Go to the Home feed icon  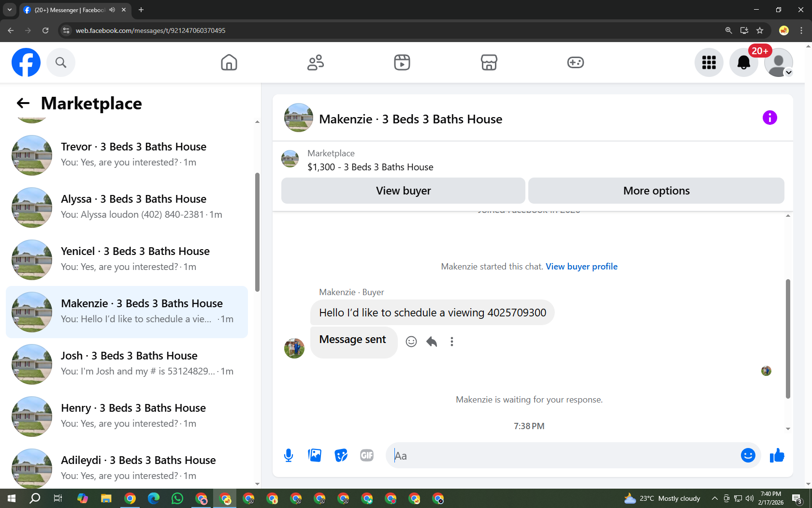pos(229,62)
